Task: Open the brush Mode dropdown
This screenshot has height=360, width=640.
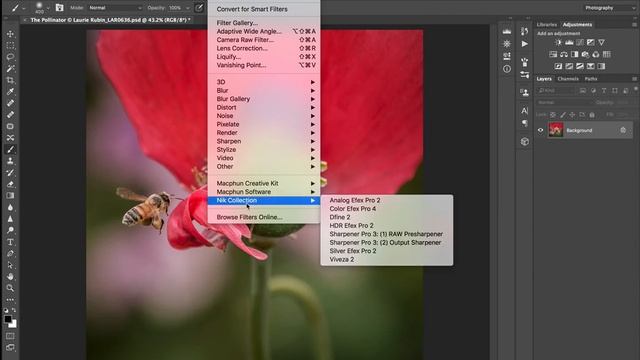Action: 115,8
